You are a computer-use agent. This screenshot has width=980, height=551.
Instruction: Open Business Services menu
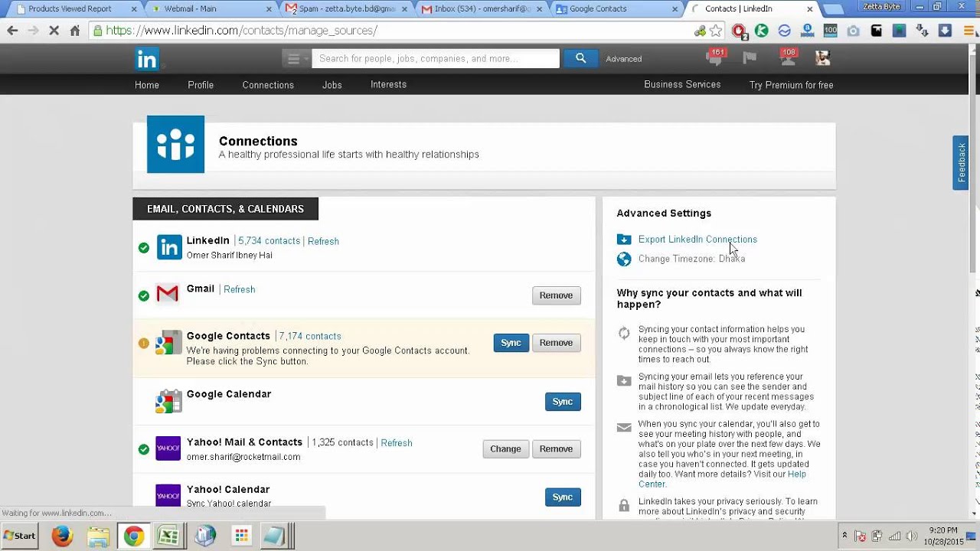[x=682, y=84]
